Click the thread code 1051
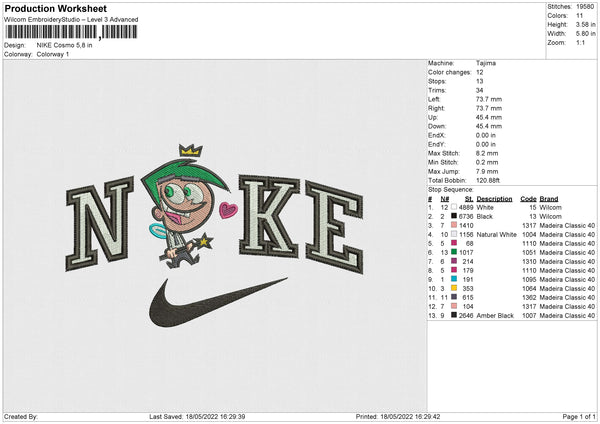This screenshot has height=424, width=600. 529,253
